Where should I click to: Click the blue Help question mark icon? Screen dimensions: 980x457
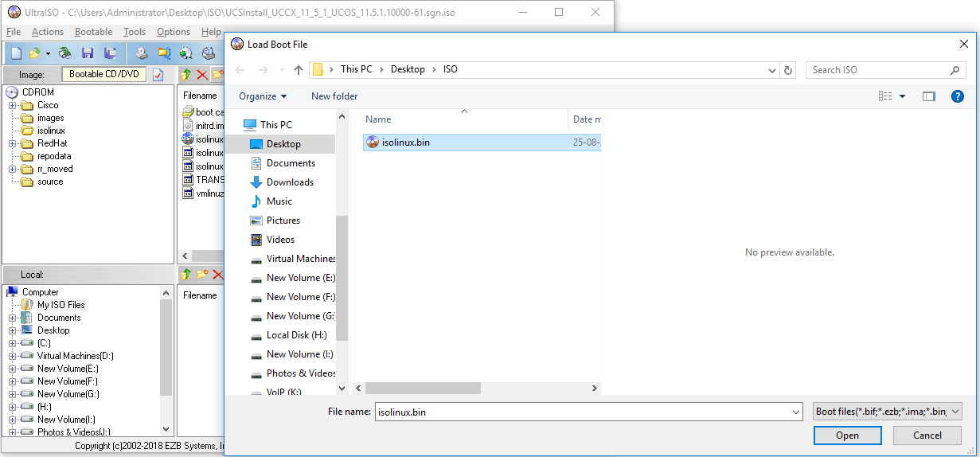[x=959, y=96]
